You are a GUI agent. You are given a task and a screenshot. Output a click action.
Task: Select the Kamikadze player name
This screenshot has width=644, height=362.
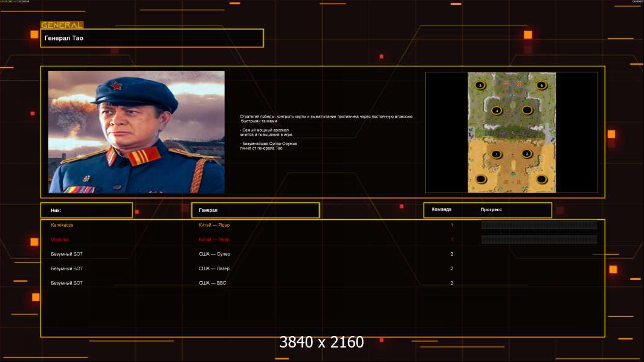point(62,225)
